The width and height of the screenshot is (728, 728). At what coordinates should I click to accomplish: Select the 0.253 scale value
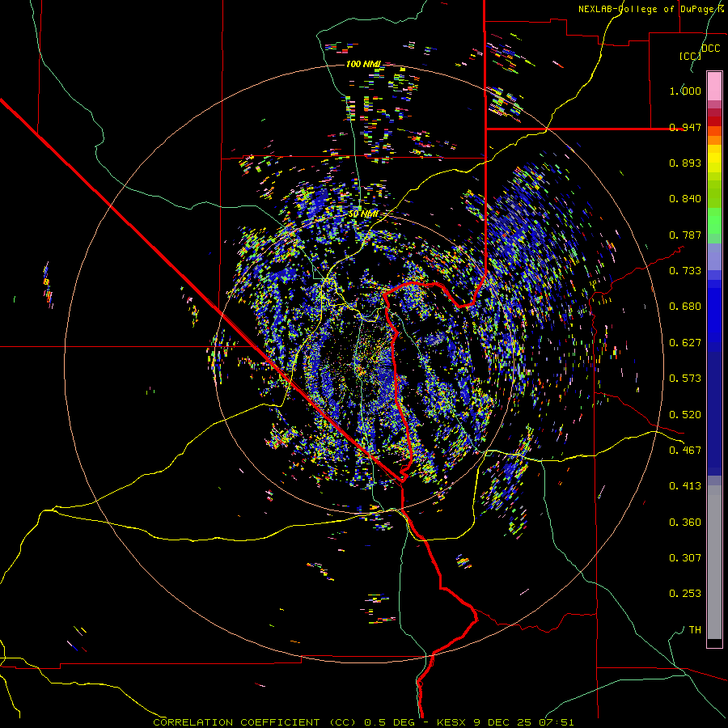[685, 594]
